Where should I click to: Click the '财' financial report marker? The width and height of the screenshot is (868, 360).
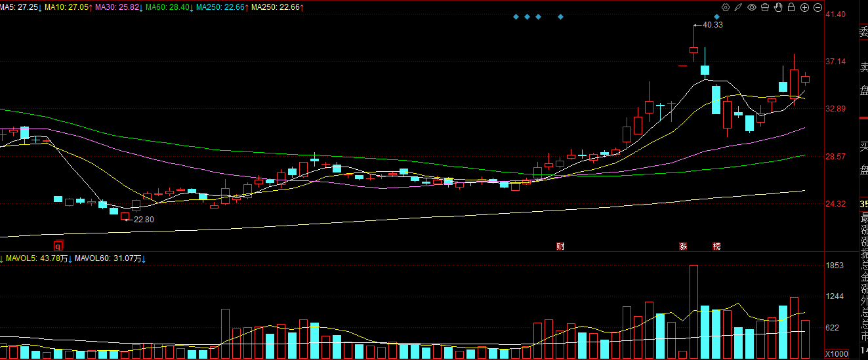pyautogui.click(x=560, y=247)
